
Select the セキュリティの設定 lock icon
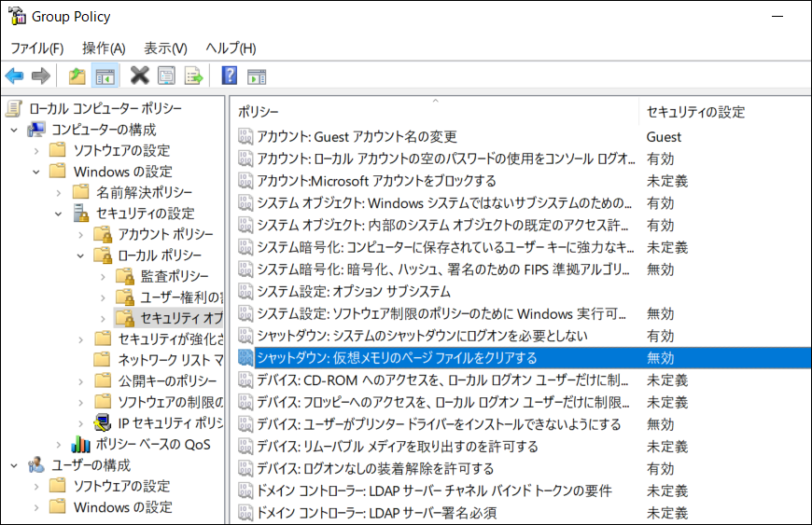click(x=81, y=214)
